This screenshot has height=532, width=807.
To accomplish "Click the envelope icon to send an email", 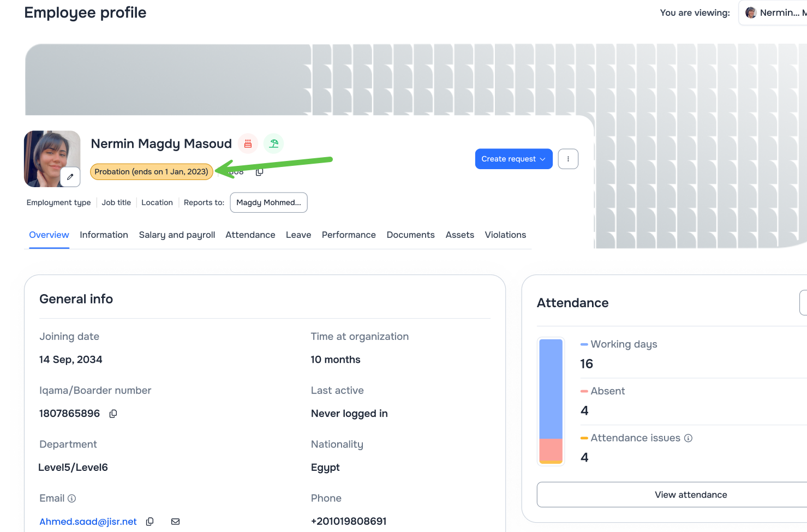I will 175,521.
